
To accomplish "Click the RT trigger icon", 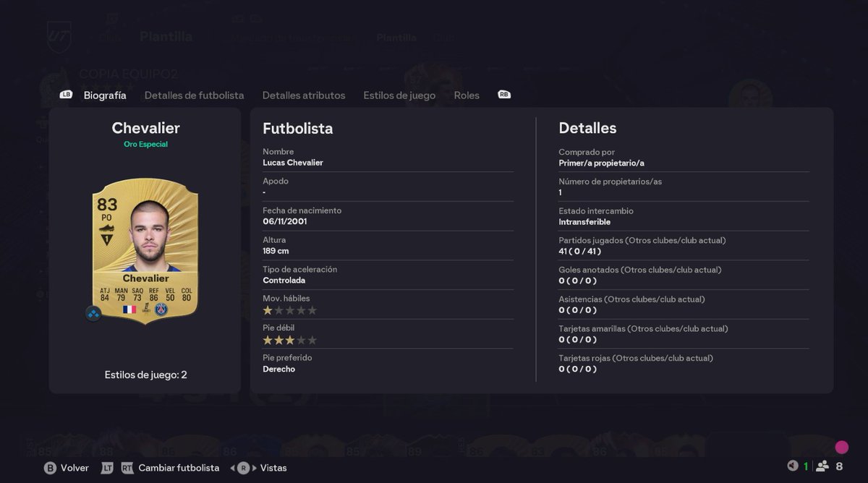I will [127, 468].
